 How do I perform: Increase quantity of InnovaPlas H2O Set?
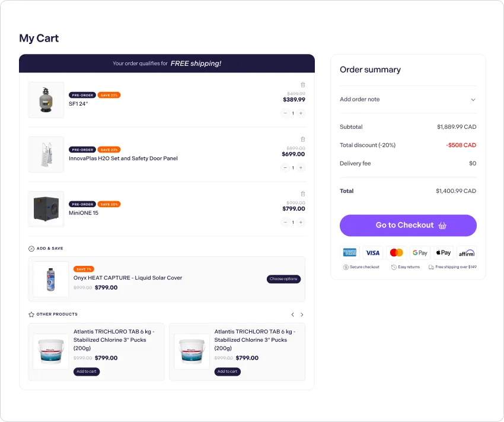(x=301, y=167)
